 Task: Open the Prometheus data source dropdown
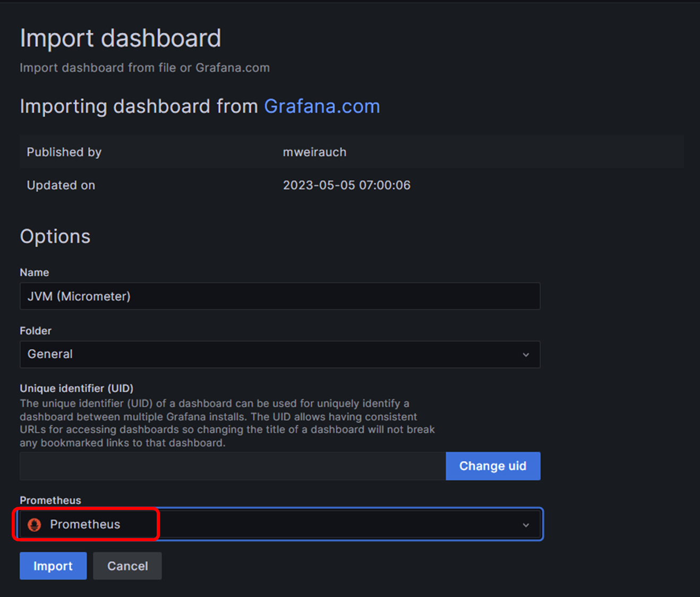pos(280,524)
